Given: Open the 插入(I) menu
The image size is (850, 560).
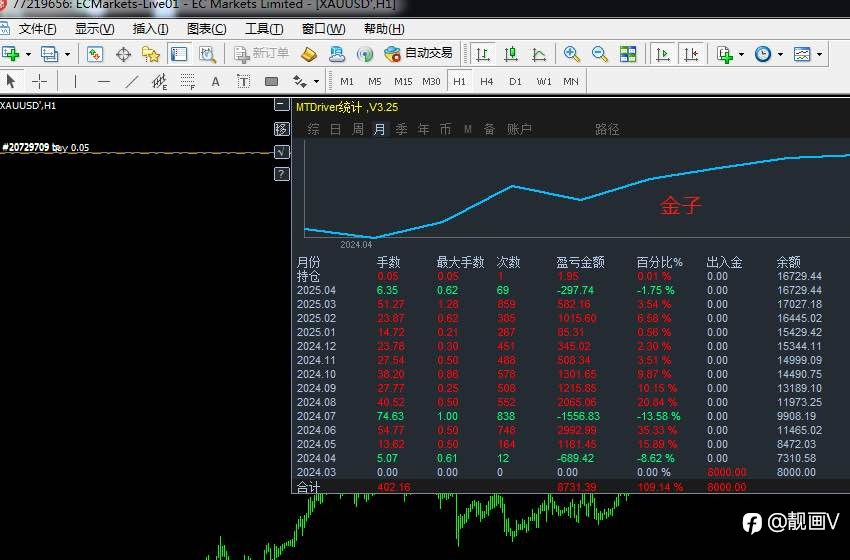Looking at the screenshot, I should tap(150, 29).
